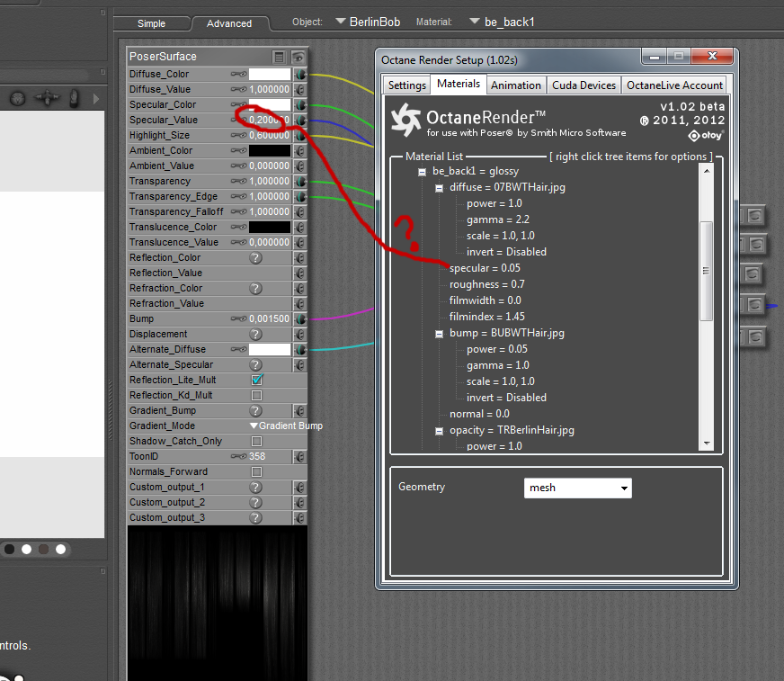Click the Transparency_Edge animation key icon

238,196
